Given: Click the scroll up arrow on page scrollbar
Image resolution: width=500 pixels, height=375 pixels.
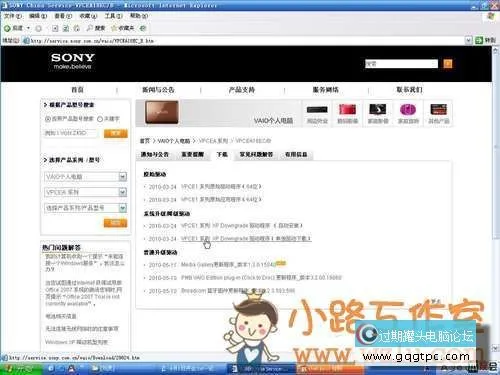Looking at the screenshot, I should tap(495, 51).
